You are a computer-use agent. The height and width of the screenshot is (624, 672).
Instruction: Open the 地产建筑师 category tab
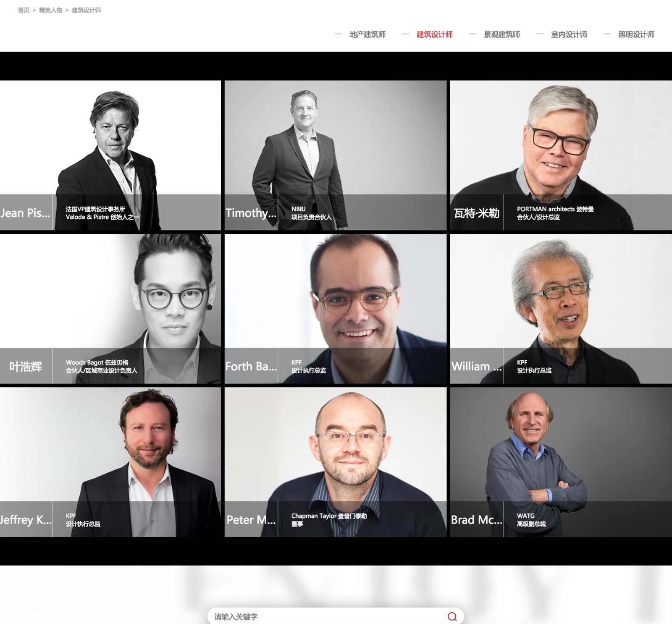click(367, 34)
